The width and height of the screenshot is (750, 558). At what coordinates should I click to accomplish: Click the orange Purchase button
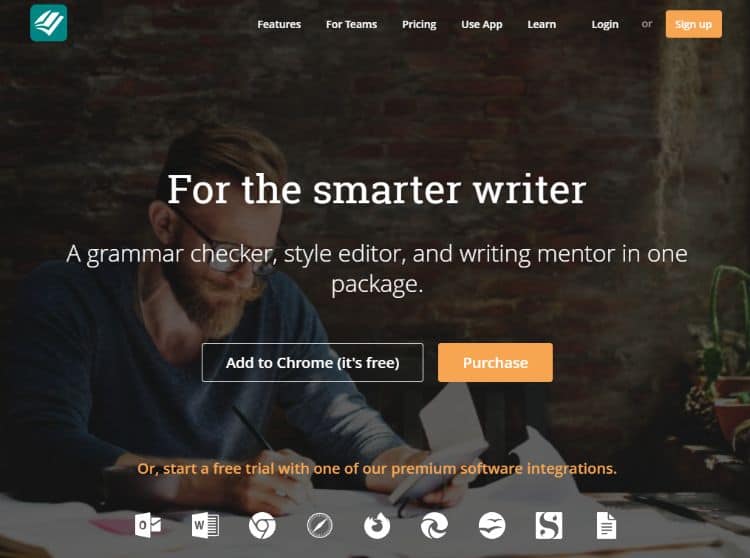495,362
